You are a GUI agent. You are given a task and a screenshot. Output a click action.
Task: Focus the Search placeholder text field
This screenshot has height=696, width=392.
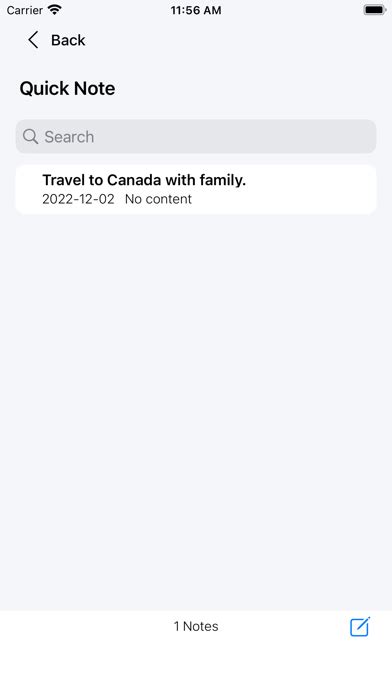196,136
